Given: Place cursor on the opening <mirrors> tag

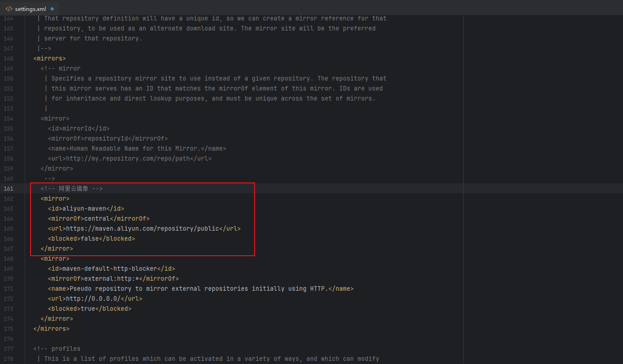Looking at the screenshot, I should pos(50,58).
